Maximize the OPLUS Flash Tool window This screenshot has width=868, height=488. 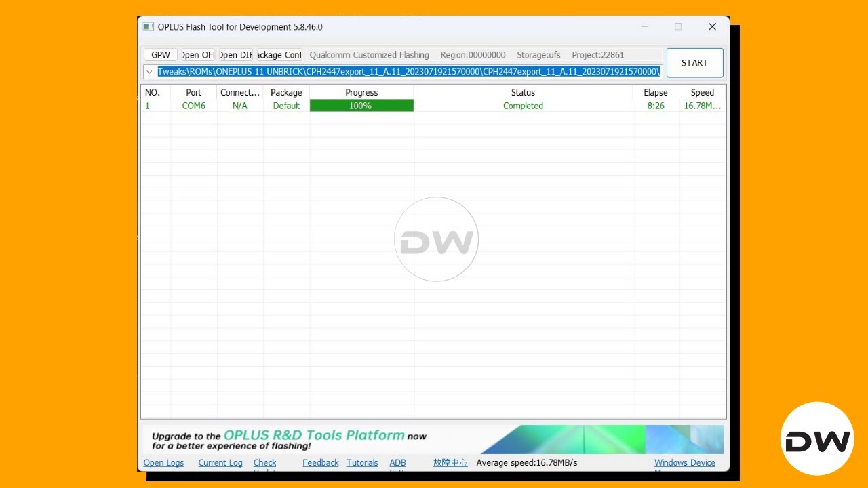click(x=678, y=27)
